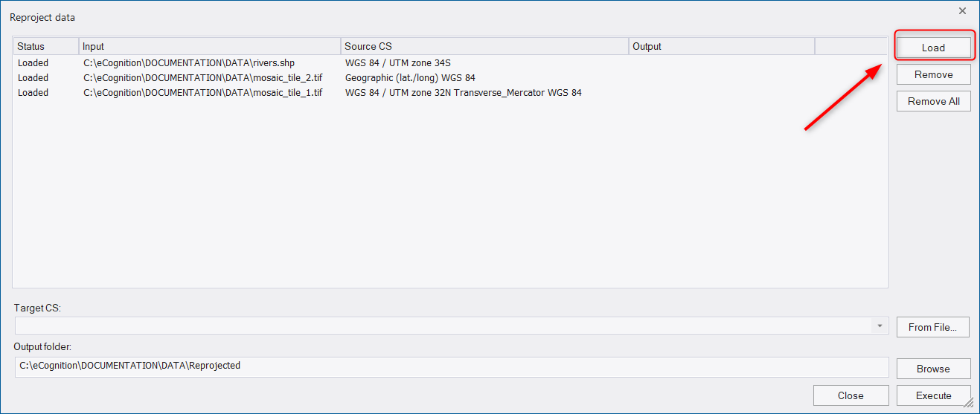
Task: Open the From File... dialog
Action: pyautogui.click(x=933, y=327)
